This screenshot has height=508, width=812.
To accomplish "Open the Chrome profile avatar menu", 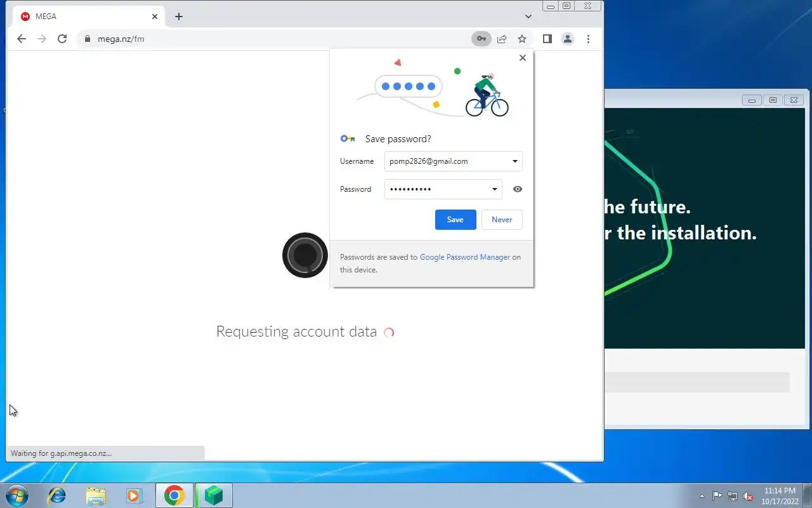I will [x=568, y=39].
